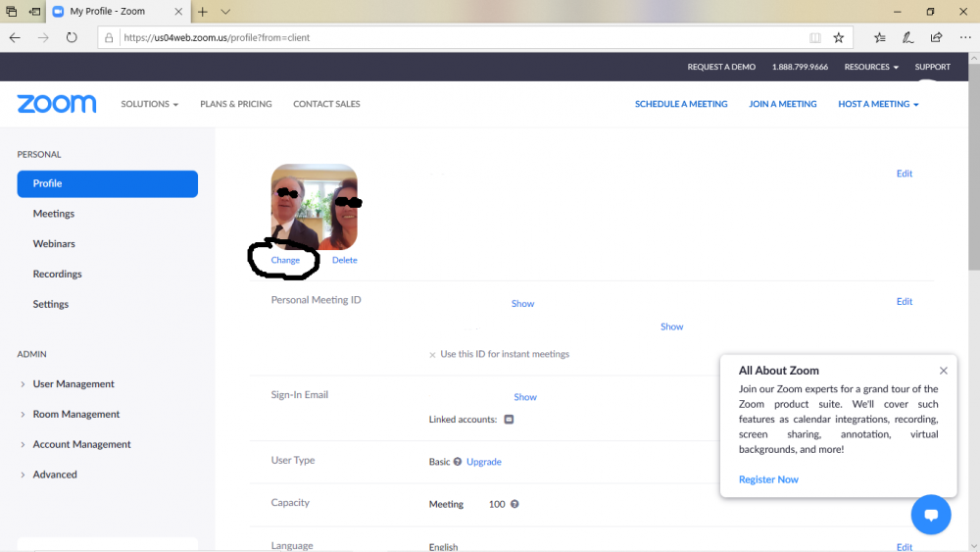Click the My Profile - Zoom tab
The height and width of the screenshot is (552, 980).
click(118, 11)
